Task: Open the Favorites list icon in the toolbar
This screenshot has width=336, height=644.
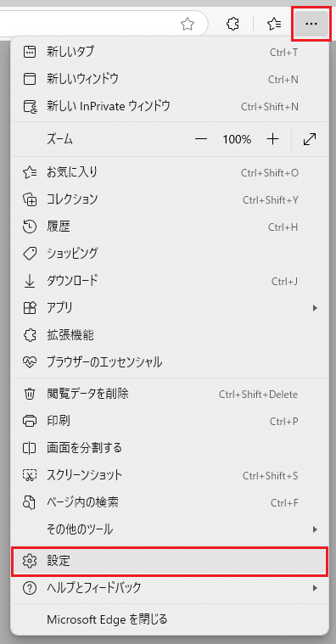Action: [x=274, y=25]
